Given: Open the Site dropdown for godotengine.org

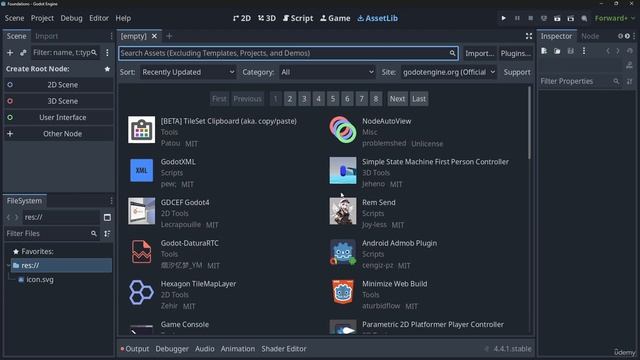Looking at the screenshot, I should click(x=449, y=72).
